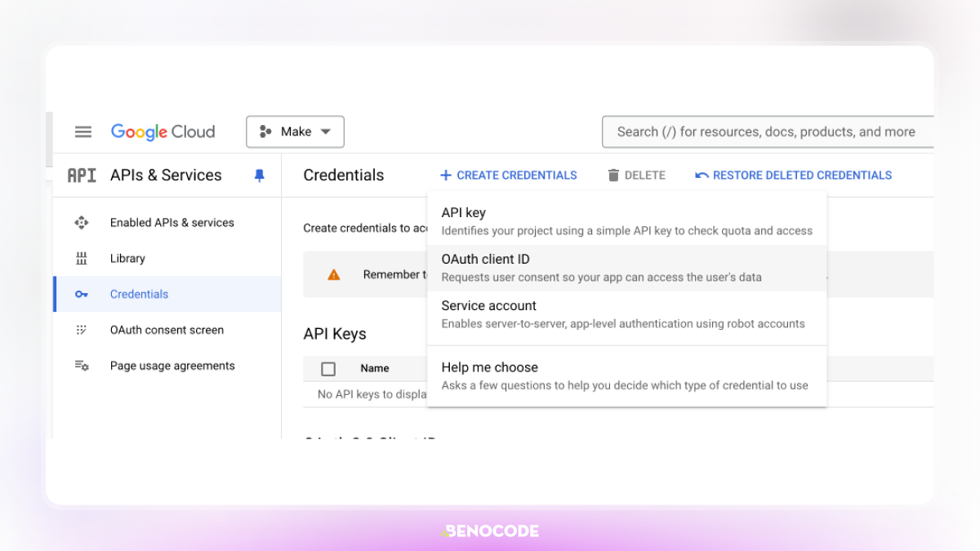Focus the resource search field

pos(768,131)
